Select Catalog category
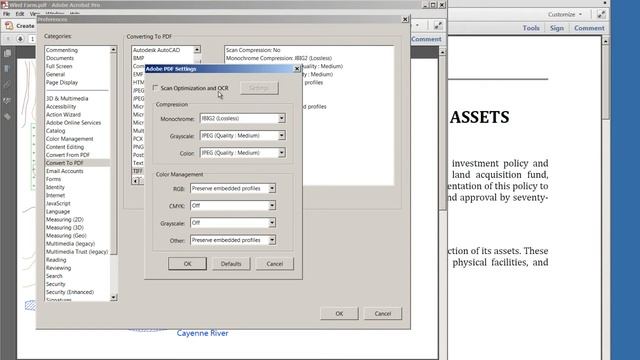640x360 pixels. pos(56,131)
